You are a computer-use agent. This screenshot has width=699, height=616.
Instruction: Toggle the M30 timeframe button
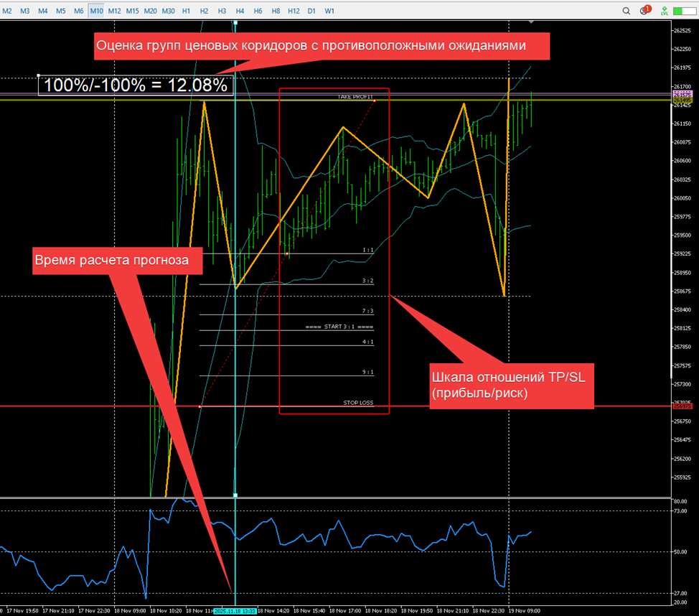(168, 11)
